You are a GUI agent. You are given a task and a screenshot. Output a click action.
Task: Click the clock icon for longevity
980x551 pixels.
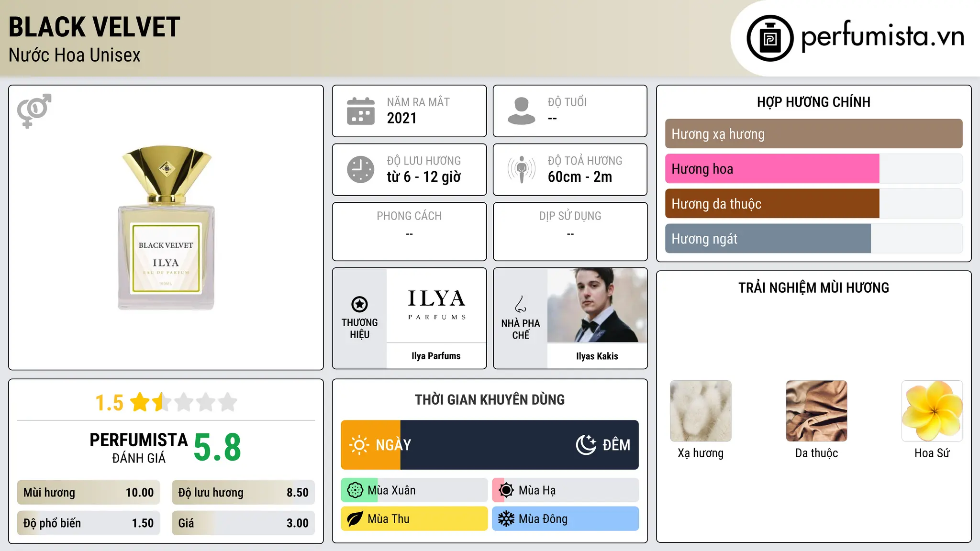pos(361,169)
